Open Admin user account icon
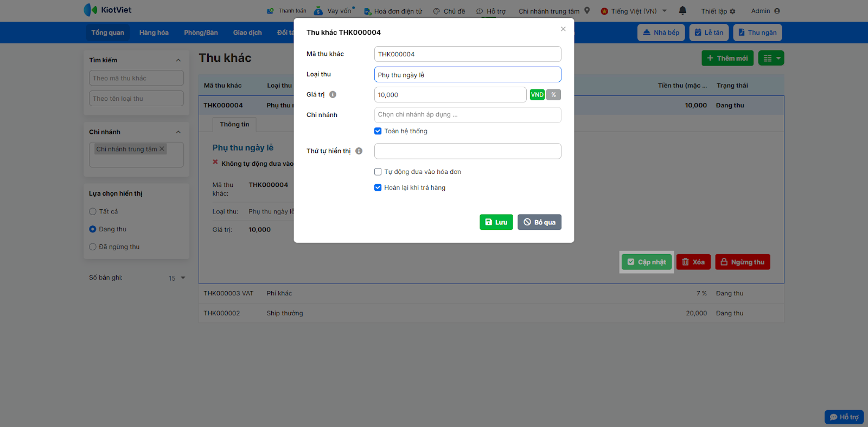The image size is (868, 427). pos(777,11)
